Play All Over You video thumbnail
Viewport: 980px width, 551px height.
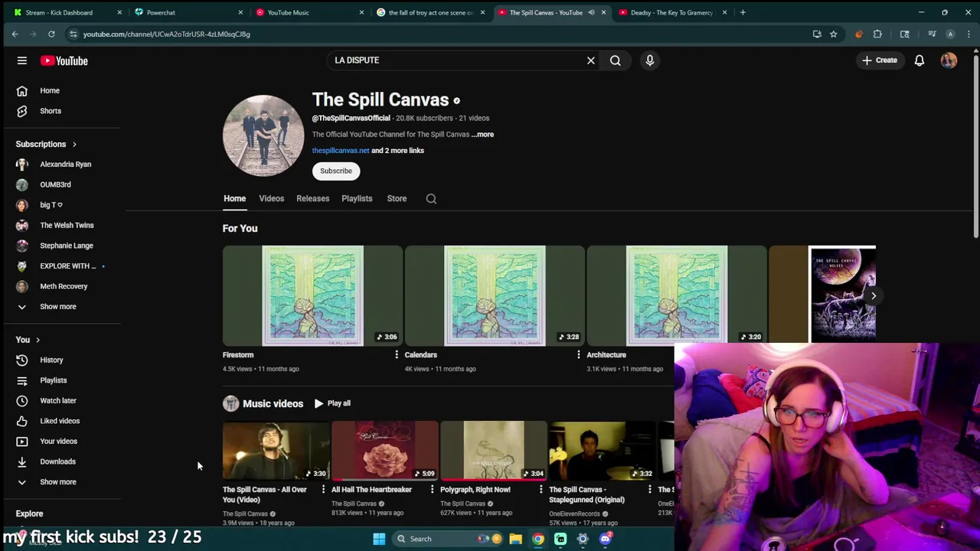(x=276, y=451)
